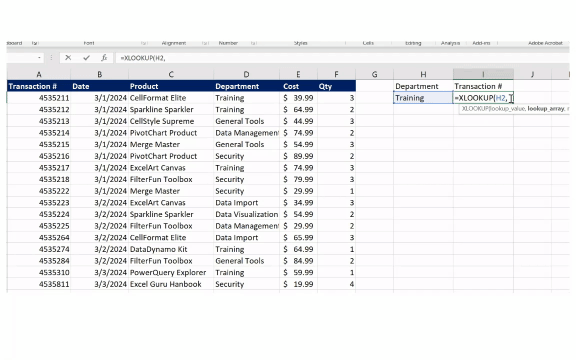Select column A header

click(39, 74)
